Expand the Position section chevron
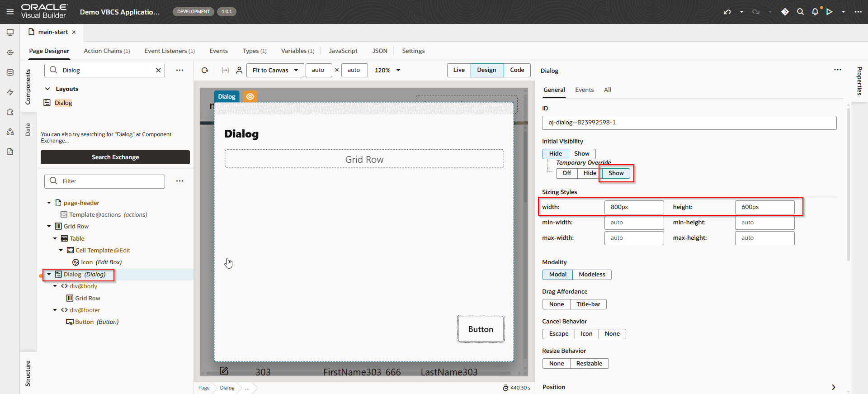The image size is (868, 394). click(x=833, y=387)
